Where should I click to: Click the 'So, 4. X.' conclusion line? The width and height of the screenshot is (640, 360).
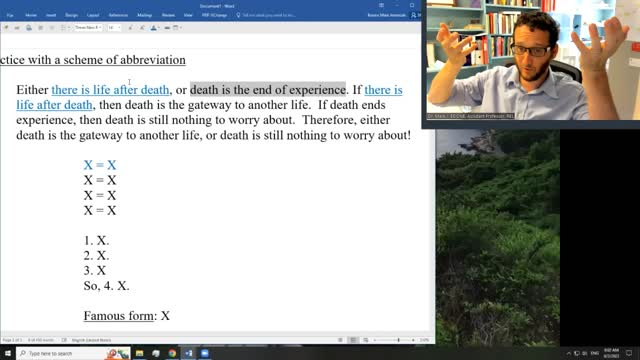coord(107,286)
